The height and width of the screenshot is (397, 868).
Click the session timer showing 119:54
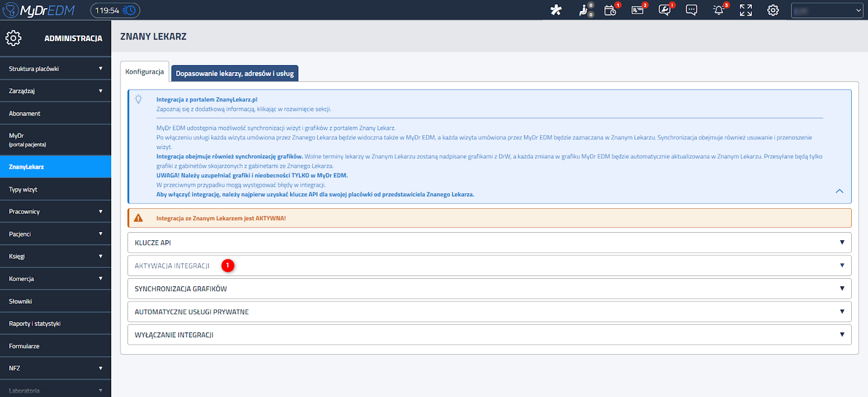(x=115, y=10)
